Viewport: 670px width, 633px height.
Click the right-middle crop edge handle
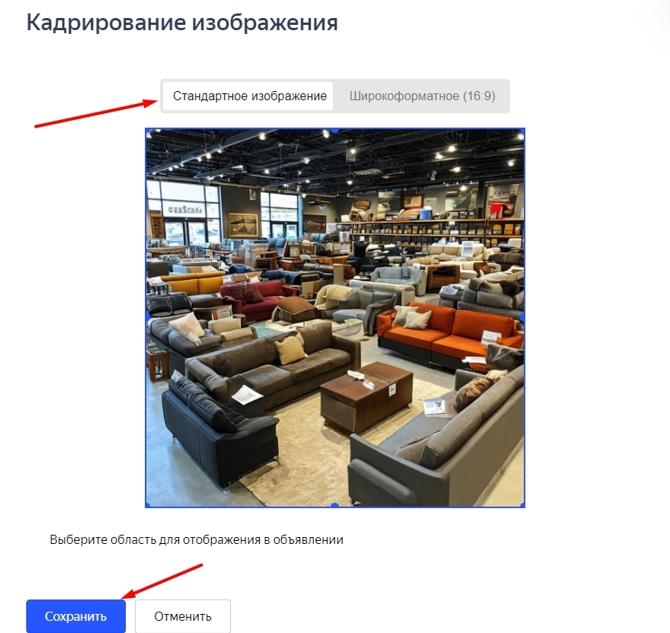point(523,318)
